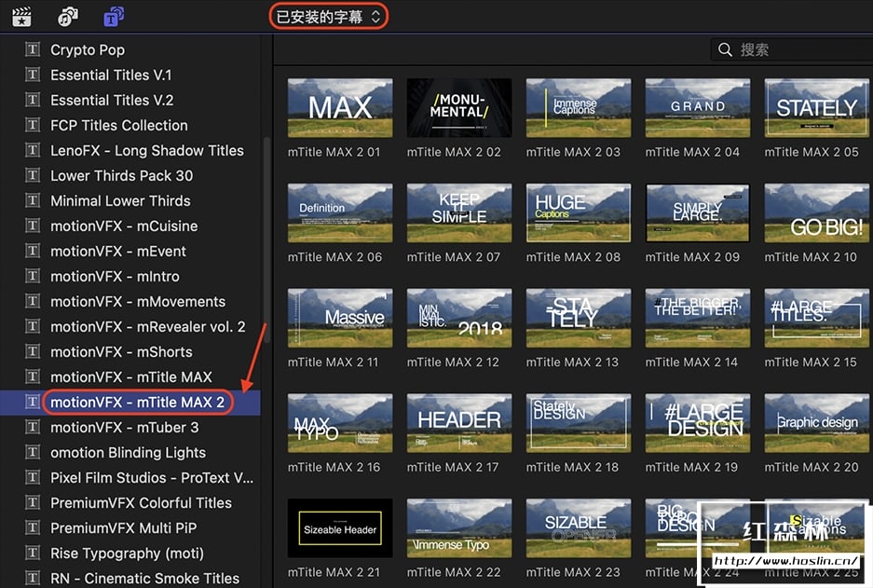Click the title icon beside Rise Typography (moti)
This screenshot has height=588, width=873.
[33, 553]
